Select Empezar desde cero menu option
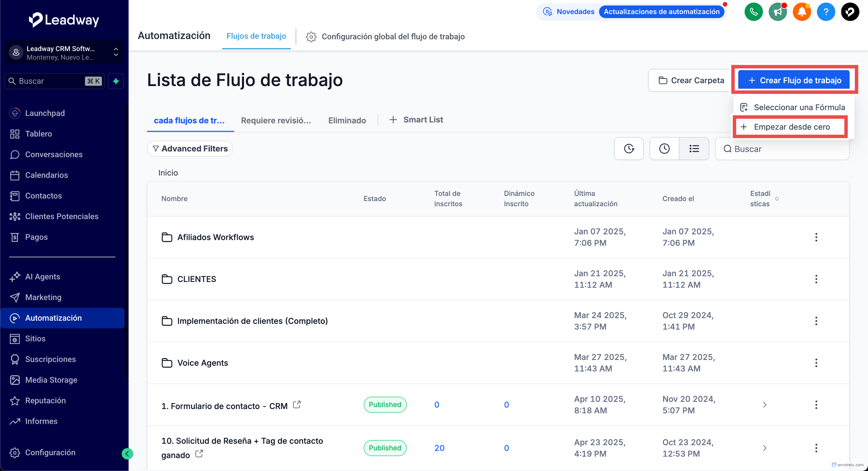Viewport: 868px width, 471px height. click(791, 127)
